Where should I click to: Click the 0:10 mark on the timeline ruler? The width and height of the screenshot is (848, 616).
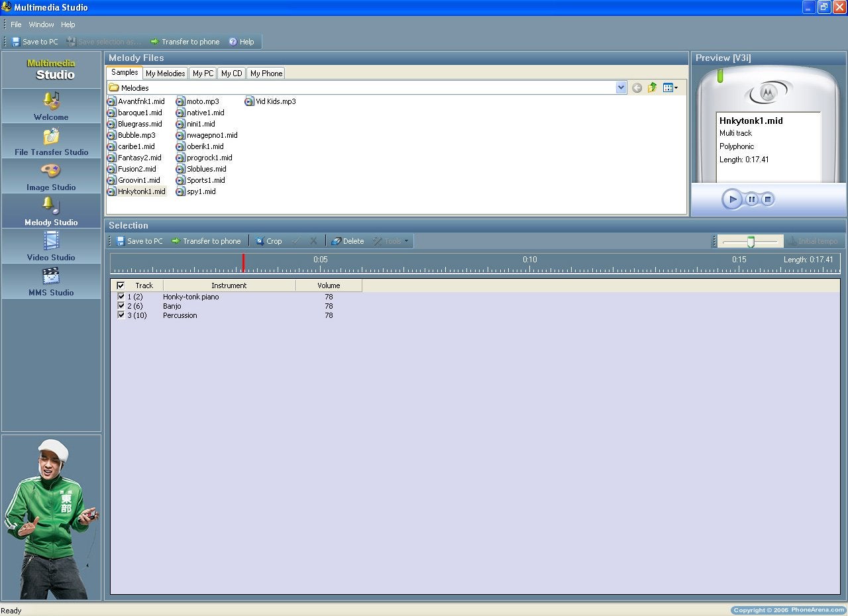point(530,260)
